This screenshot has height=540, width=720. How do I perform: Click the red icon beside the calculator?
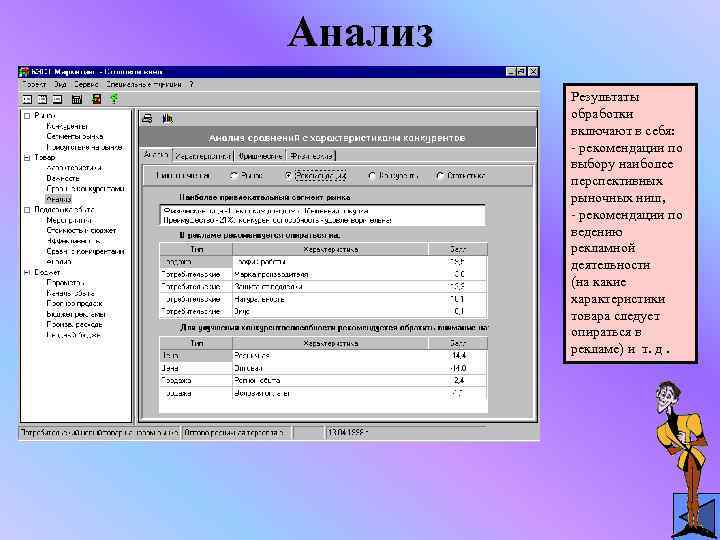click(96, 99)
